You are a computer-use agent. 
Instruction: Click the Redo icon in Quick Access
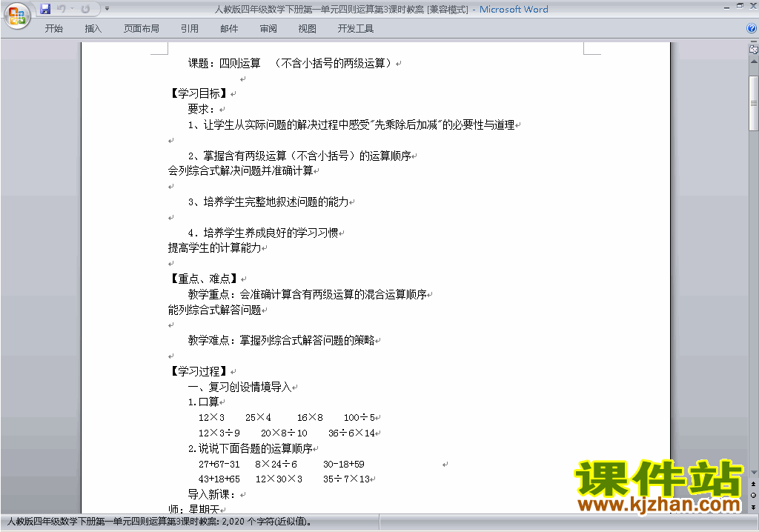point(86,9)
